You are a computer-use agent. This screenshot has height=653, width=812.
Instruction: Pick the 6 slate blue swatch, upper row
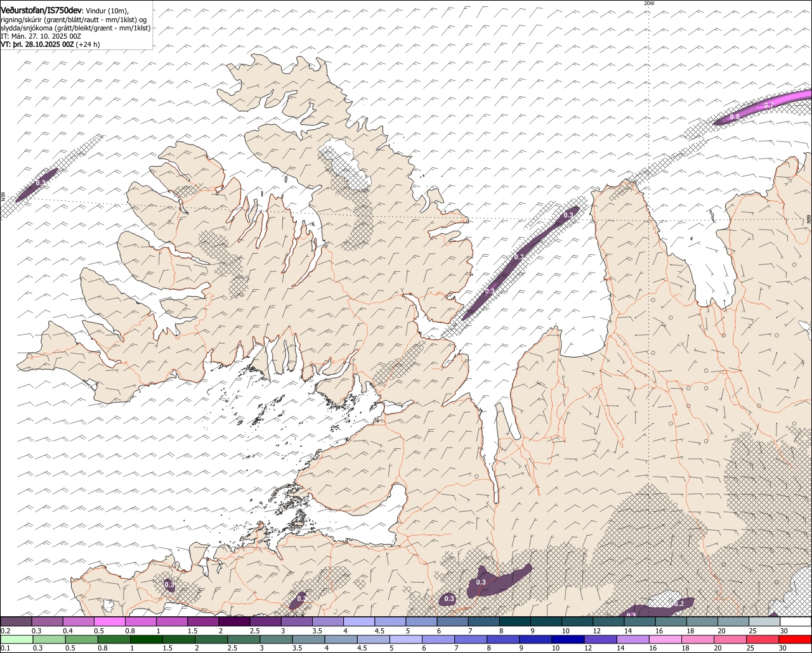453,621
